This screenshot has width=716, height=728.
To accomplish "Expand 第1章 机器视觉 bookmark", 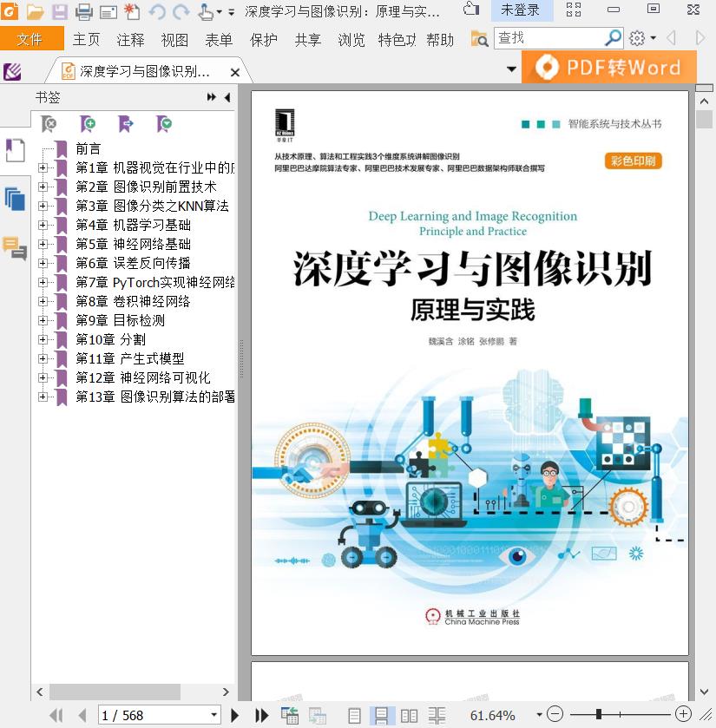I will 43,167.
